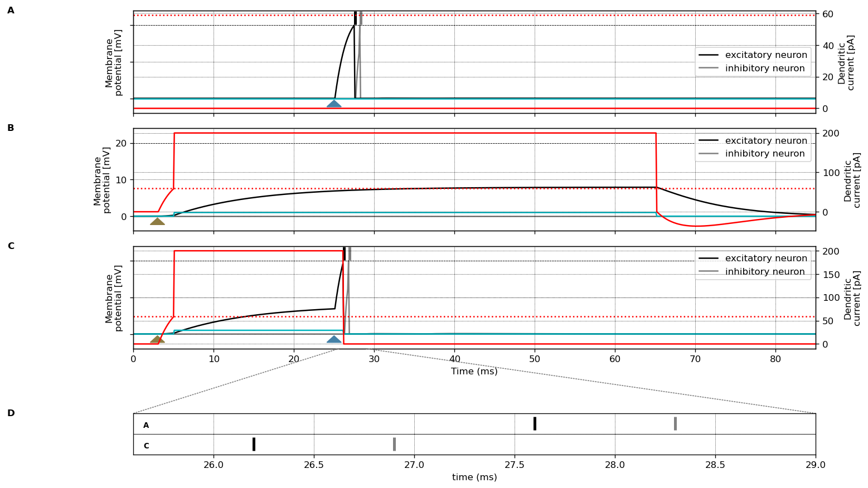
Task: Click the tick label 29.0 in panel D
Action: coord(816,465)
